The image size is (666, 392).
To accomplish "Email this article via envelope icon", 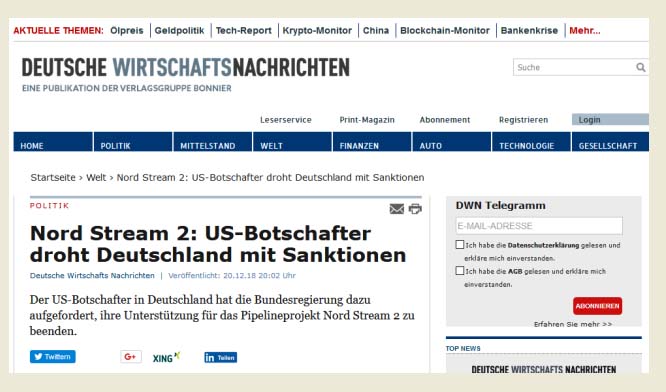I will (x=397, y=209).
